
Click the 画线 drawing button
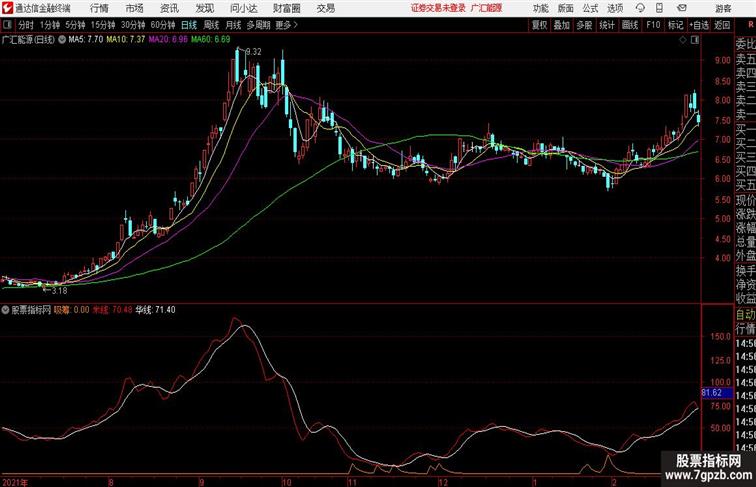click(630, 25)
